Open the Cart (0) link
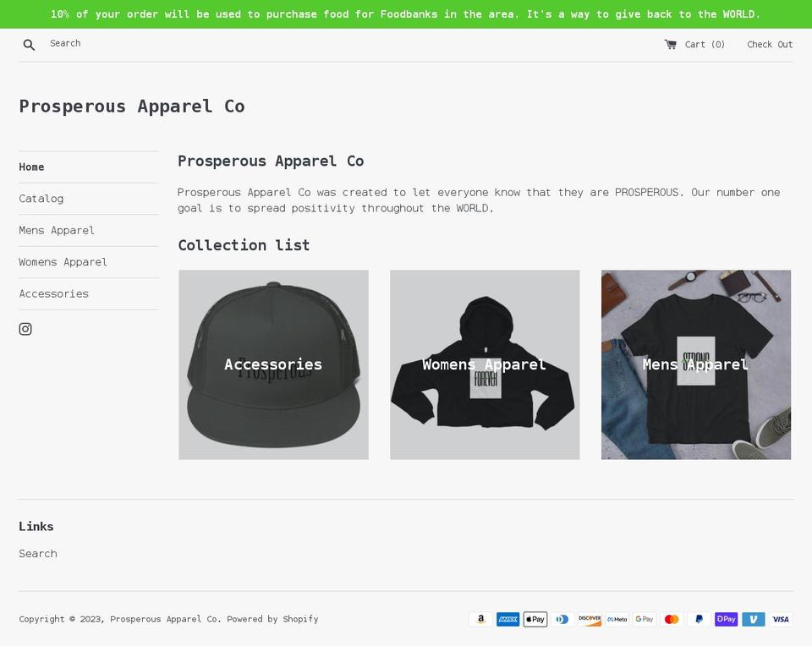Screen dimensions: 812x646 click(x=694, y=45)
